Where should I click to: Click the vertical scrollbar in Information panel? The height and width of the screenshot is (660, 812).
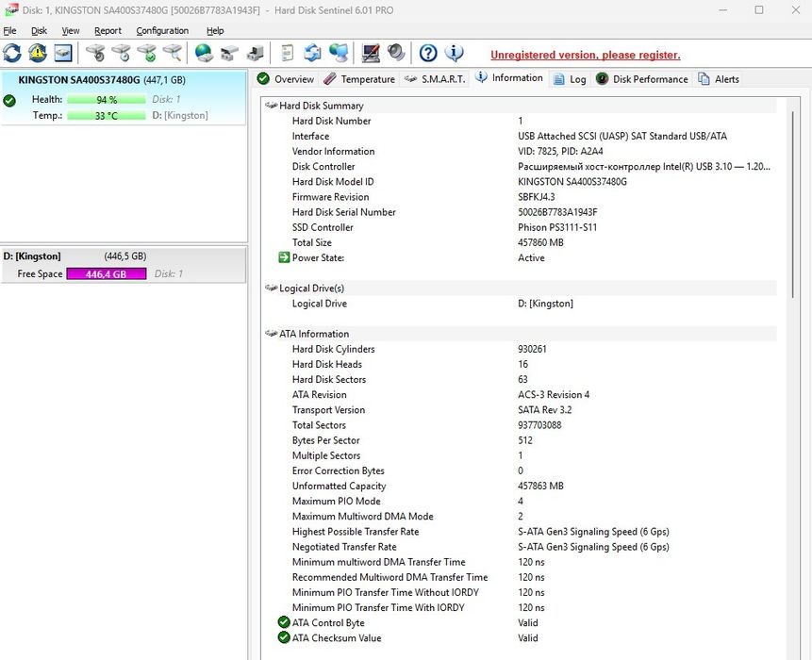[792, 205]
